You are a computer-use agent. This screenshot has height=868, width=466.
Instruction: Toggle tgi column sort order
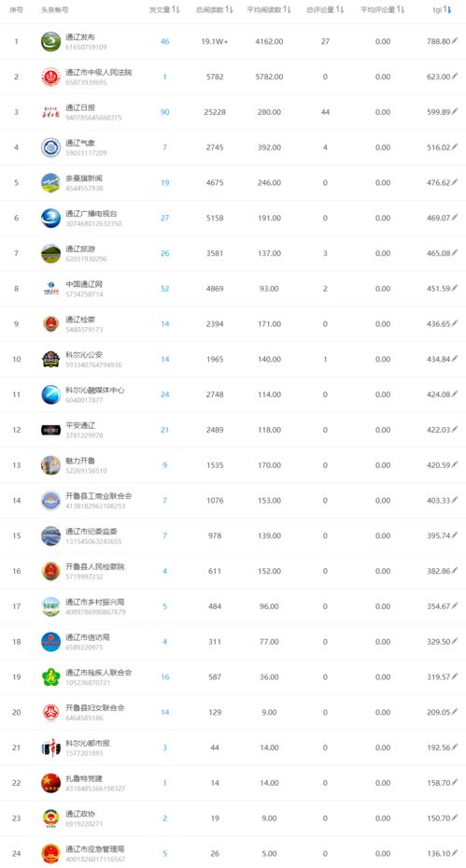pyautogui.click(x=447, y=10)
